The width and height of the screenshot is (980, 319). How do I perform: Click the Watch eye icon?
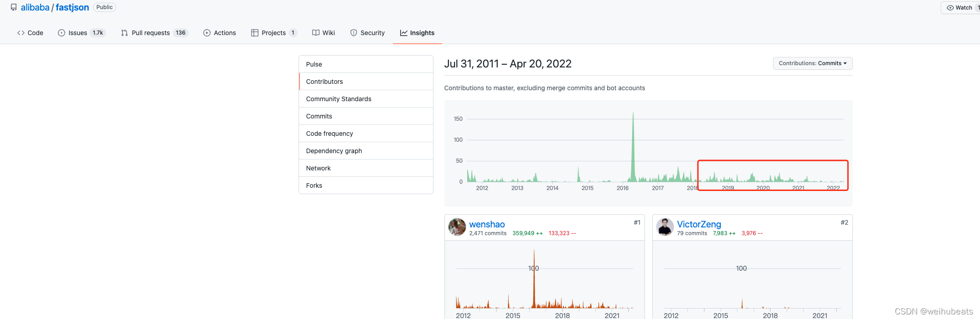(950, 8)
